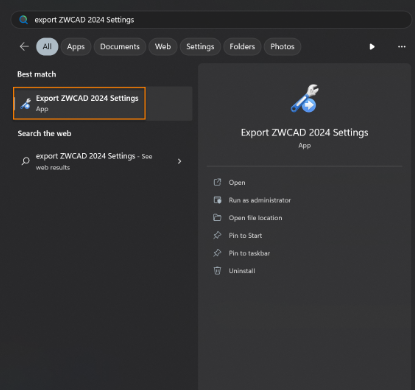The image size is (415, 390).
Task: Click the 'Export ZWCAD 2024 Settings' title in the details pane
Action: tap(305, 133)
